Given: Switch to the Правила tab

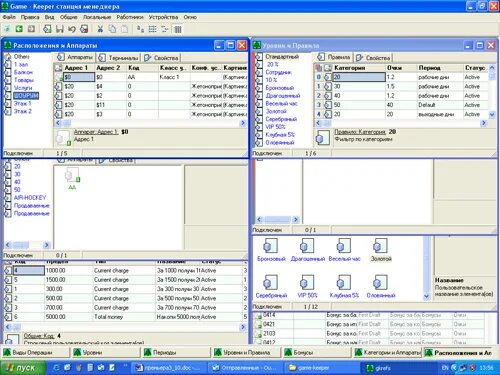Looking at the screenshot, I should click(x=334, y=57).
